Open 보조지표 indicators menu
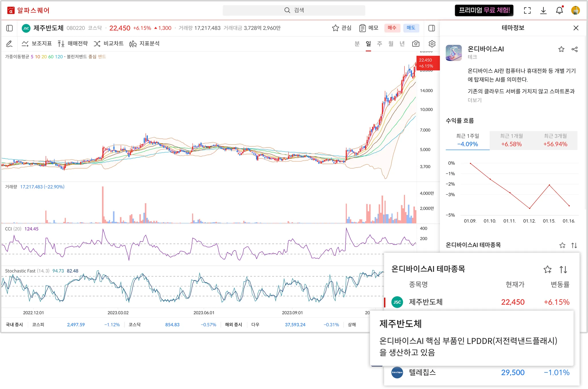The width and height of the screenshot is (588, 389). pos(37,44)
